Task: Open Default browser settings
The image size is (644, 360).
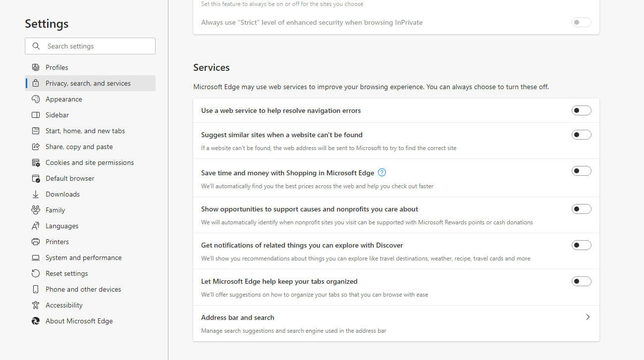Action: (69, 178)
